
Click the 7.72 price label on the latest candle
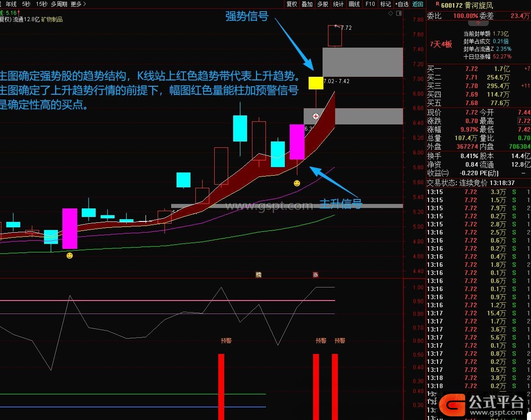coord(346,28)
